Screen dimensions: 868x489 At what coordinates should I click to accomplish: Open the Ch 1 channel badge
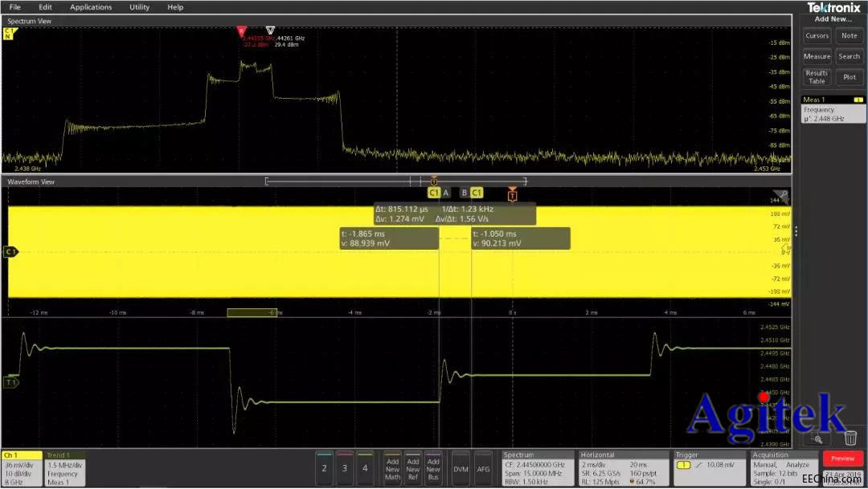coord(23,469)
